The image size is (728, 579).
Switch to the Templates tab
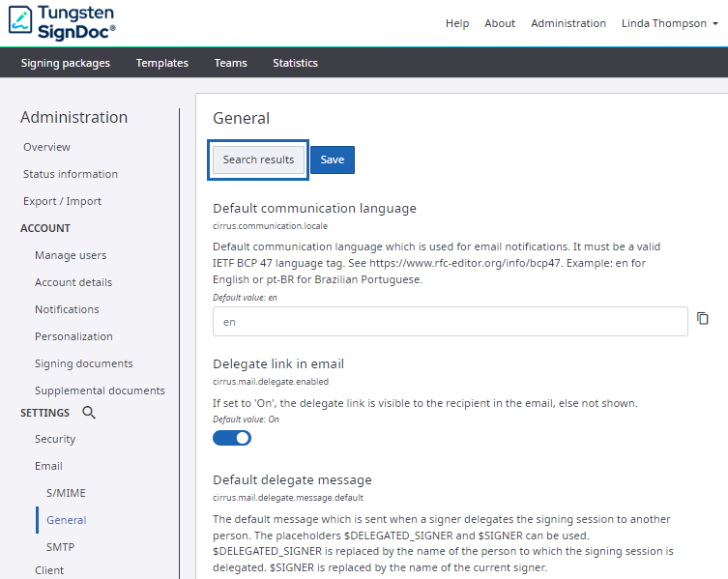click(x=162, y=63)
